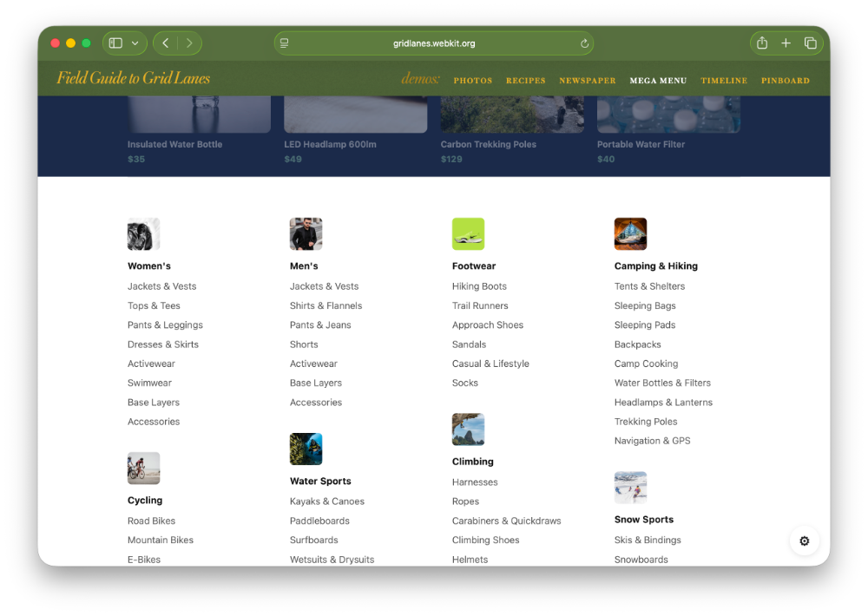
Task: Open Tents & Shelters link
Action: (649, 286)
